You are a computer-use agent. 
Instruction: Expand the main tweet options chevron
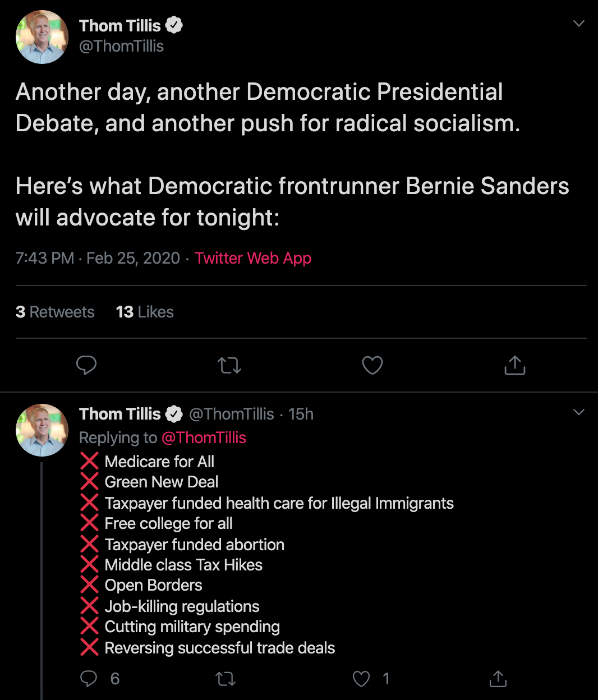[579, 24]
